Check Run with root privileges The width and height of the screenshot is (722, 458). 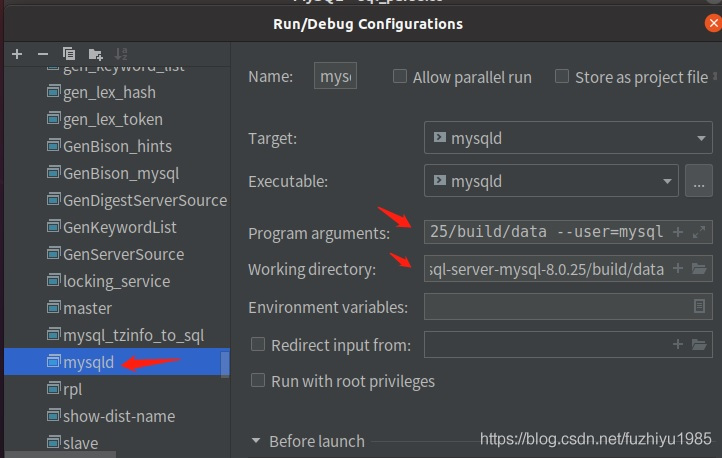258,381
